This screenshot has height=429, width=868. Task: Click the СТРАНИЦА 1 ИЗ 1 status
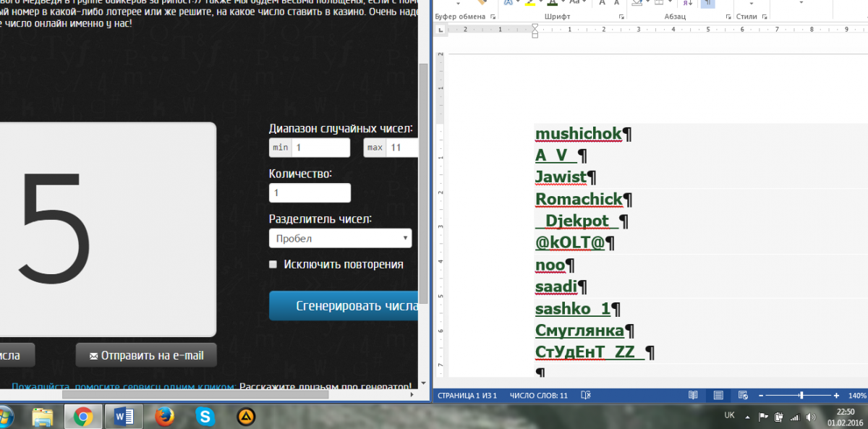pos(467,396)
